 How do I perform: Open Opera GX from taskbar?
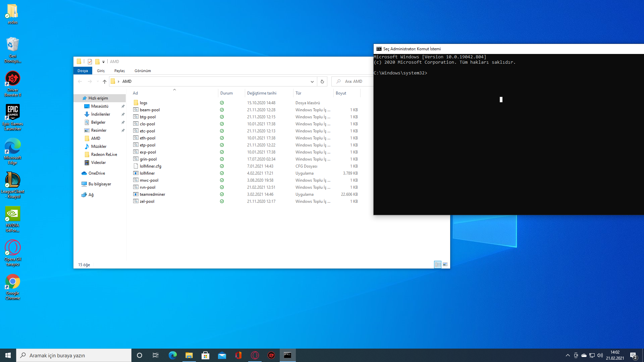coord(255,355)
